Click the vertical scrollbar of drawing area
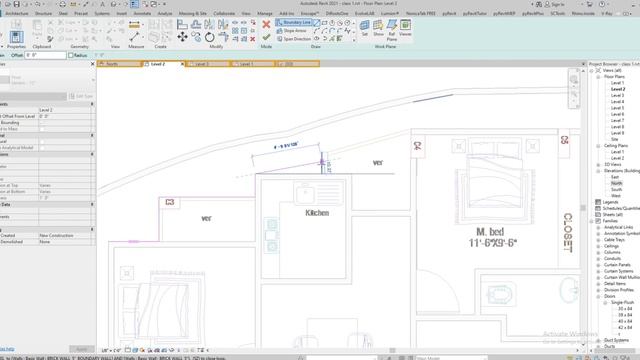 [583, 207]
